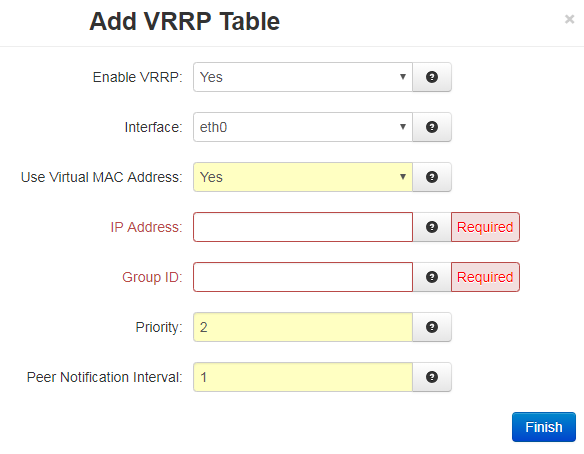
Task: Click the Finish button
Action: pyautogui.click(x=544, y=427)
